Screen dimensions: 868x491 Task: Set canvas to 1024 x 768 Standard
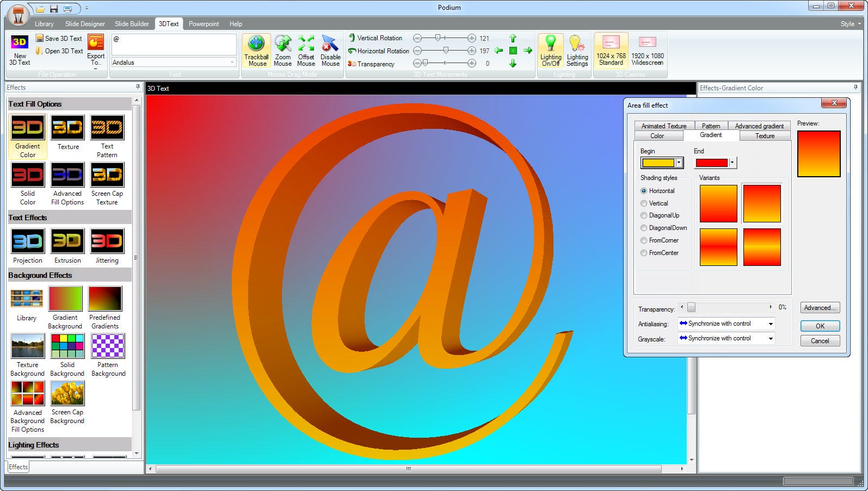point(611,51)
